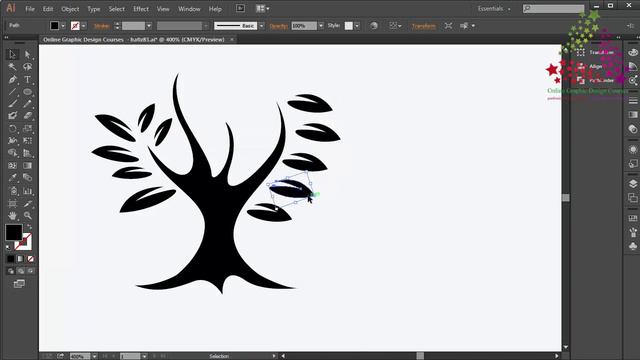Click the Transform link in control bar
640x360 pixels.
click(424, 26)
